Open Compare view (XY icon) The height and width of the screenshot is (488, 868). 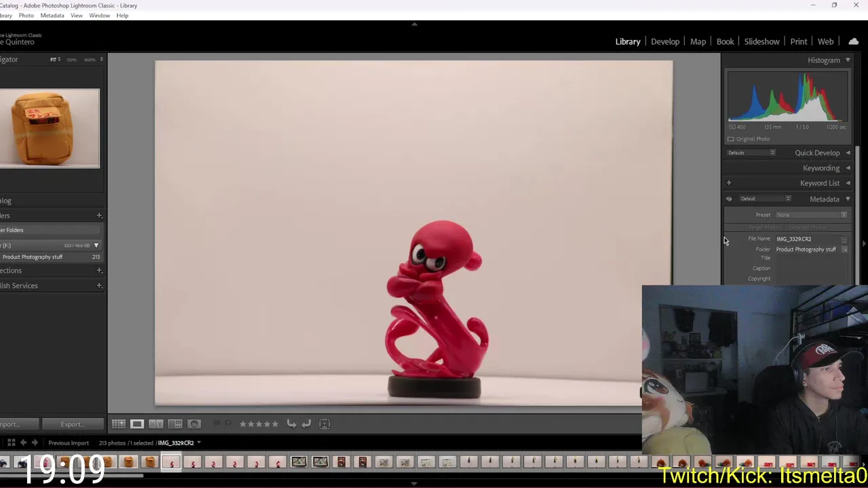point(156,424)
